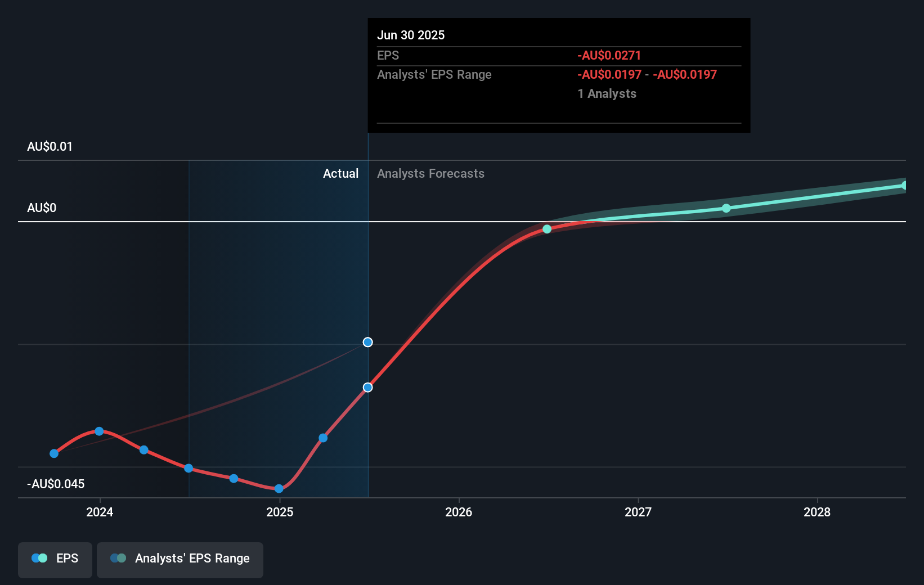The width and height of the screenshot is (924, 585).
Task: Select the lowest EPS data point near 2025
Action: coord(278,489)
